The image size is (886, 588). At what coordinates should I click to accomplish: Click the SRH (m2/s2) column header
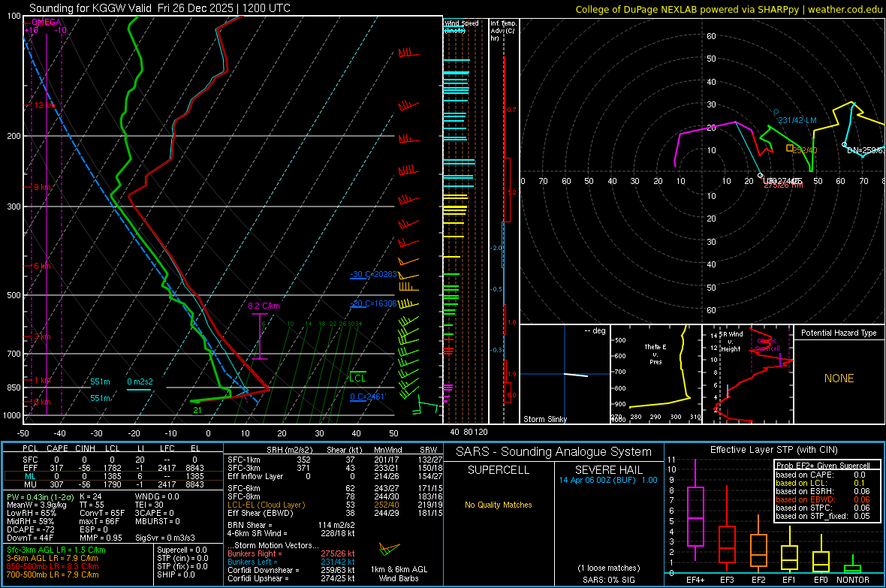pos(289,450)
